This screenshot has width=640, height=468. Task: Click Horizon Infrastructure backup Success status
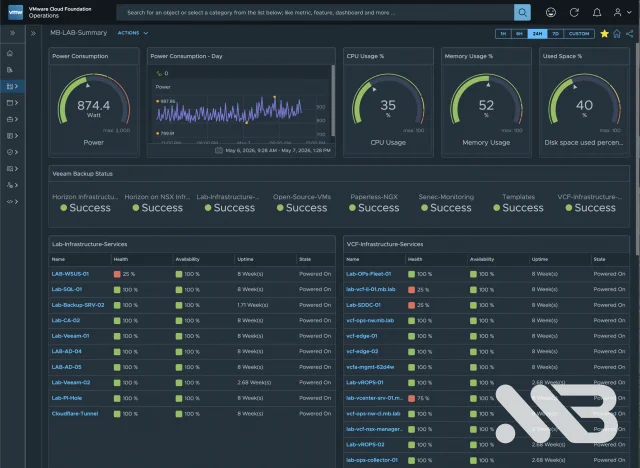[85, 208]
